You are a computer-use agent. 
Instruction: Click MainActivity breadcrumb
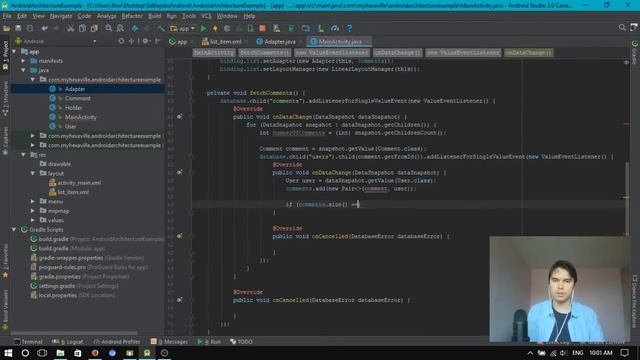214,53
